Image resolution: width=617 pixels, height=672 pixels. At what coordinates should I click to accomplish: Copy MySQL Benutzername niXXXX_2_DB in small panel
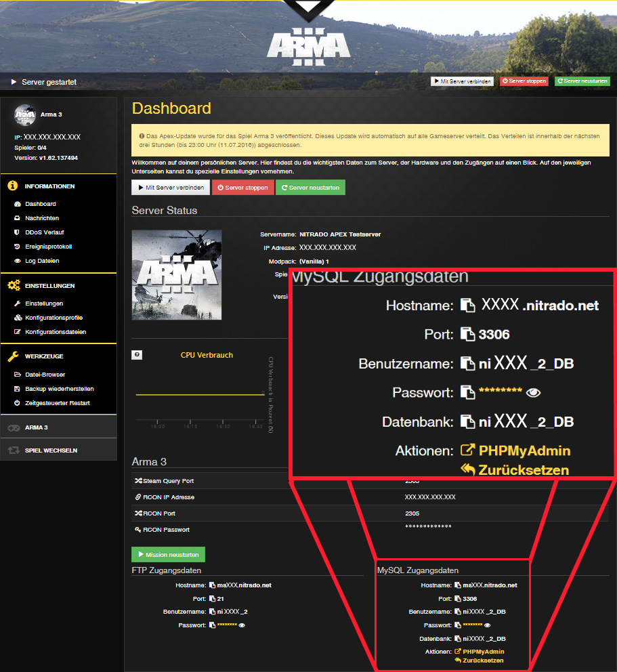coord(458,612)
